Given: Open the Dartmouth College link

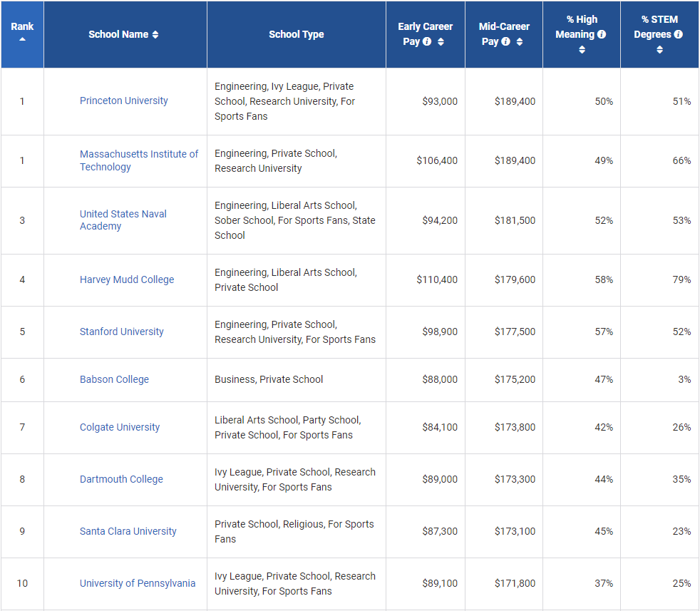Looking at the screenshot, I should [x=121, y=480].
